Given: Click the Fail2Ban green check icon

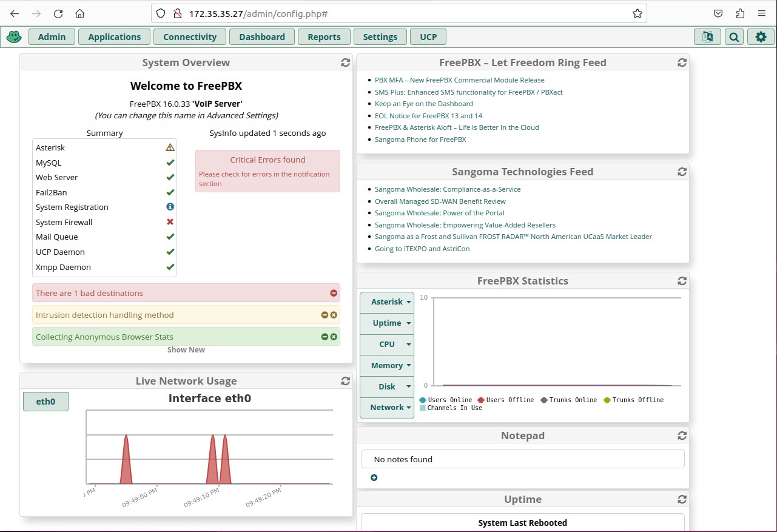Looking at the screenshot, I should pyautogui.click(x=170, y=192).
